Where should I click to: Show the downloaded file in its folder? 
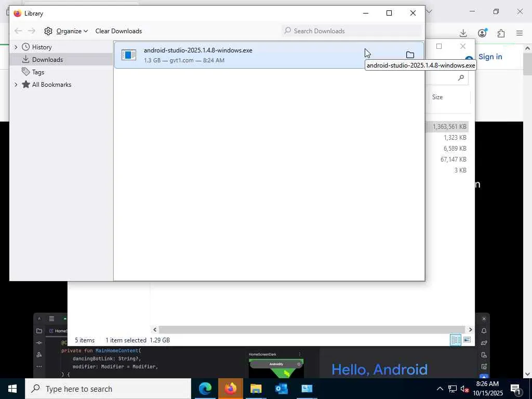pyautogui.click(x=410, y=55)
